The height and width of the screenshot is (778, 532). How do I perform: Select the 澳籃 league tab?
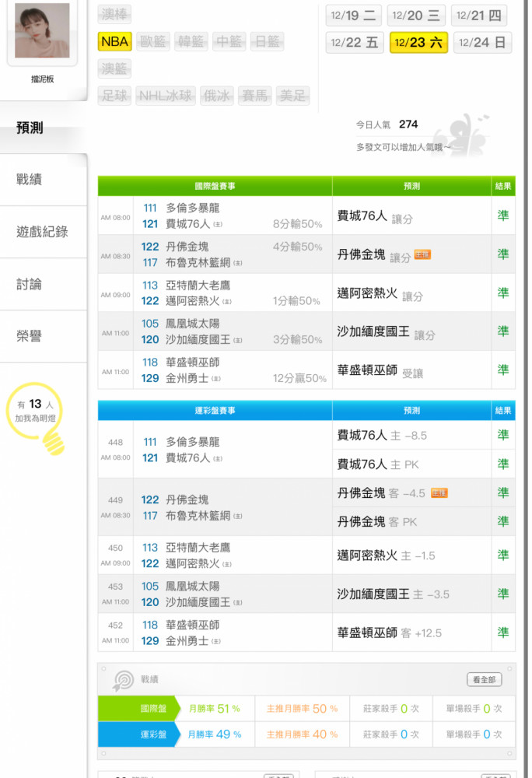[x=114, y=68]
